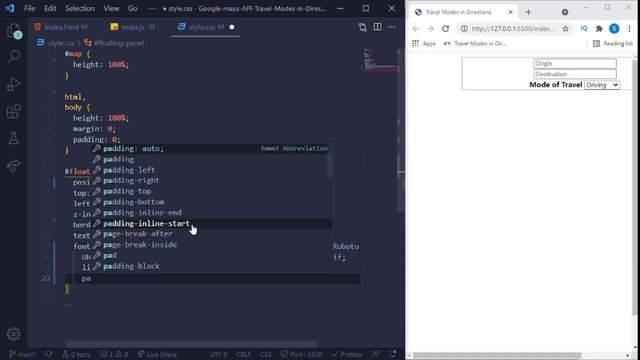Open changes compare icon in editor toolbar
This screenshot has width=640, height=360.
[362, 27]
